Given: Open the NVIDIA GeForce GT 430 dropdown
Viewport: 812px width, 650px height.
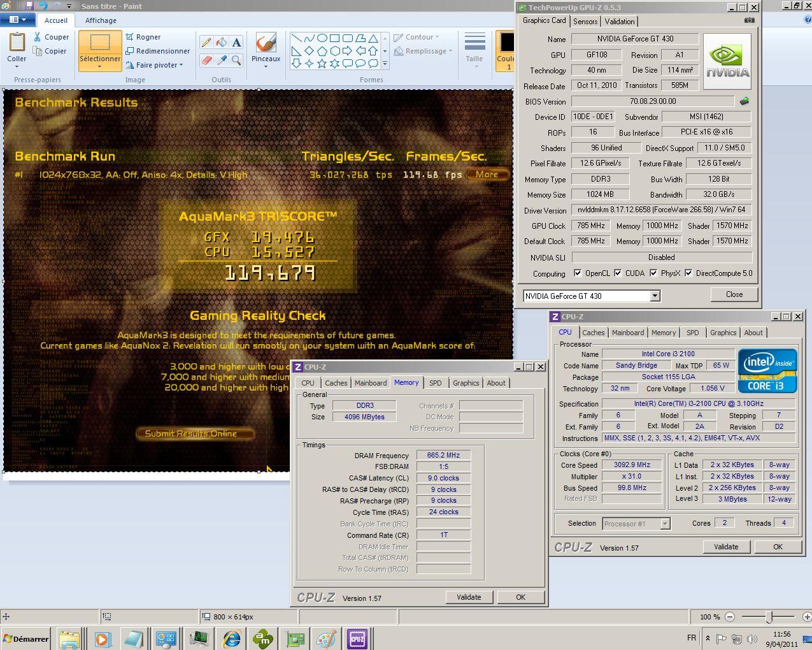Looking at the screenshot, I should pyautogui.click(x=655, y=296).
